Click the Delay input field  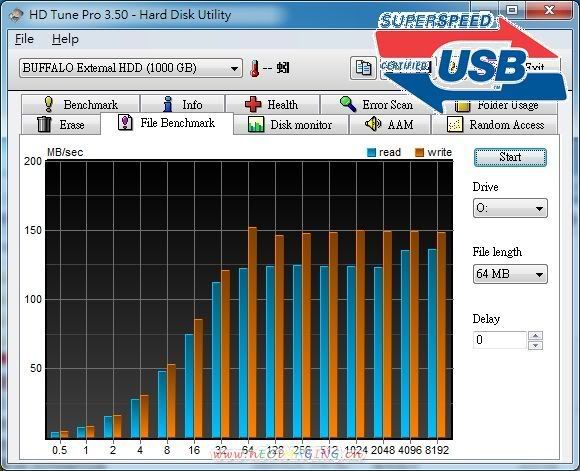click(x=500, y=340)
